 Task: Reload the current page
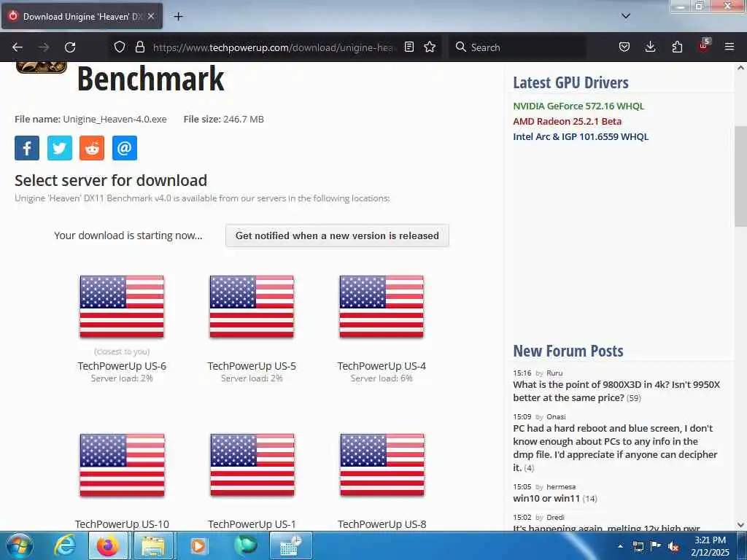(70, 47)
